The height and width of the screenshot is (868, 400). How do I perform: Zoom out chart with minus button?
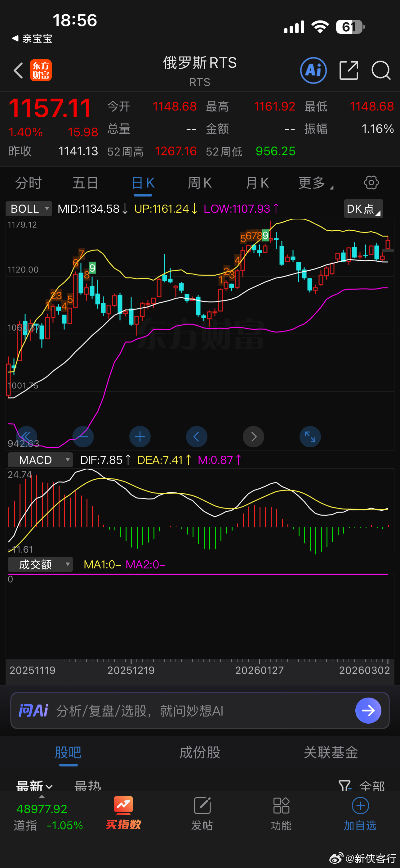tap(83, 436)
